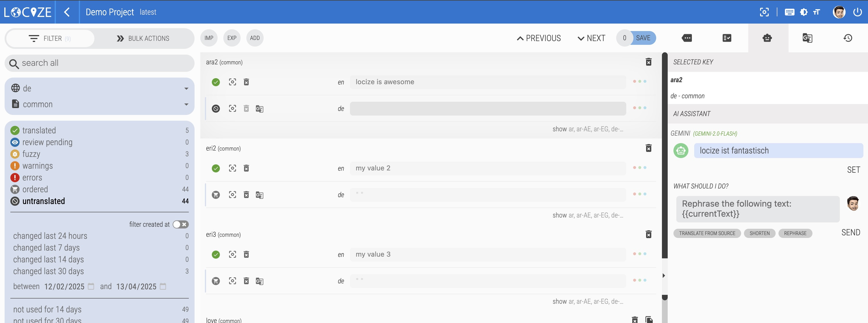868x323 pixels.
Task: Expand show more languages under ara2
Action: coord(587,129)
